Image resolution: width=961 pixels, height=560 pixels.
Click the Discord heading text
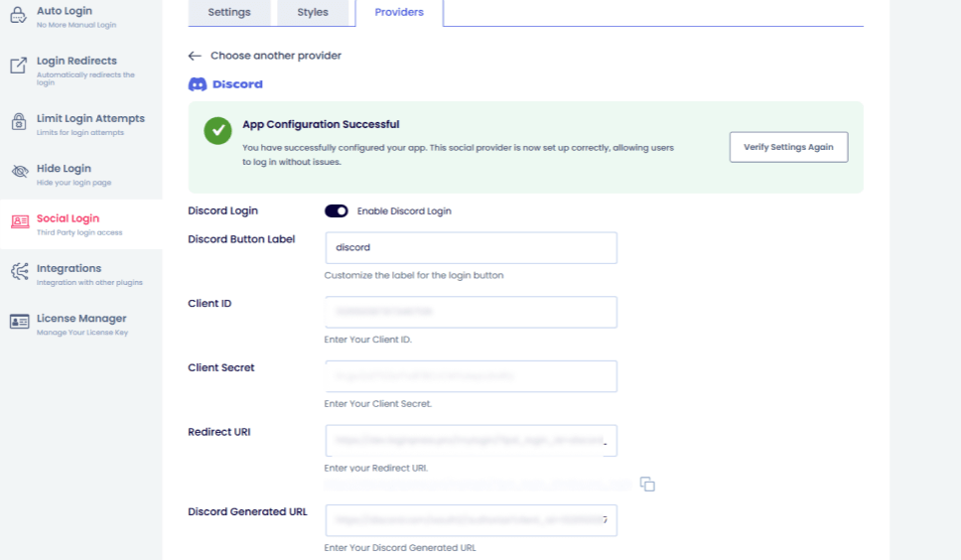click(x=237, y=84)
